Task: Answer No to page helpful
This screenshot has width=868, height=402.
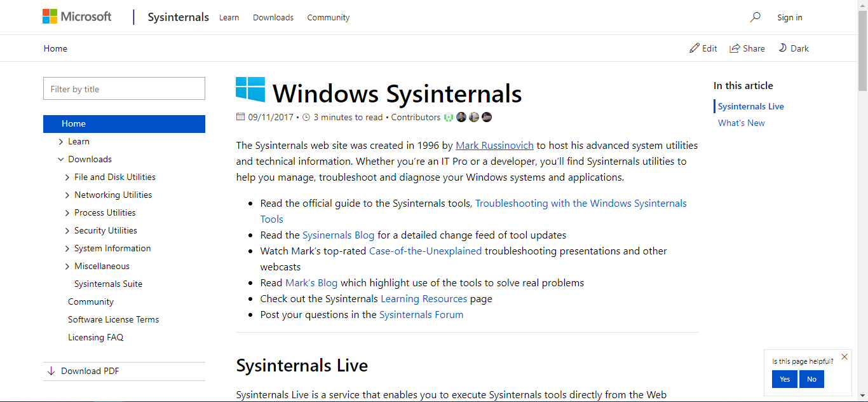Action: coord(811,379)
